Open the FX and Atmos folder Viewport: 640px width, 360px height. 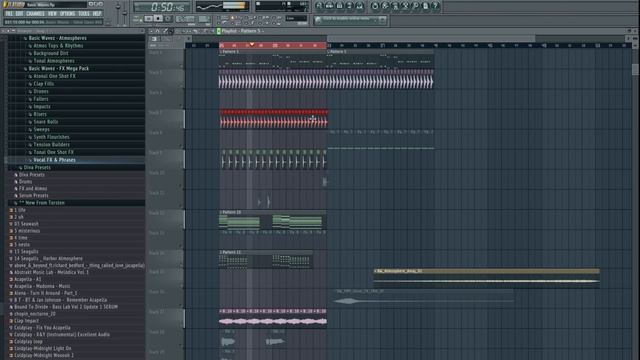pyautogui.click(x=33, y=189)
